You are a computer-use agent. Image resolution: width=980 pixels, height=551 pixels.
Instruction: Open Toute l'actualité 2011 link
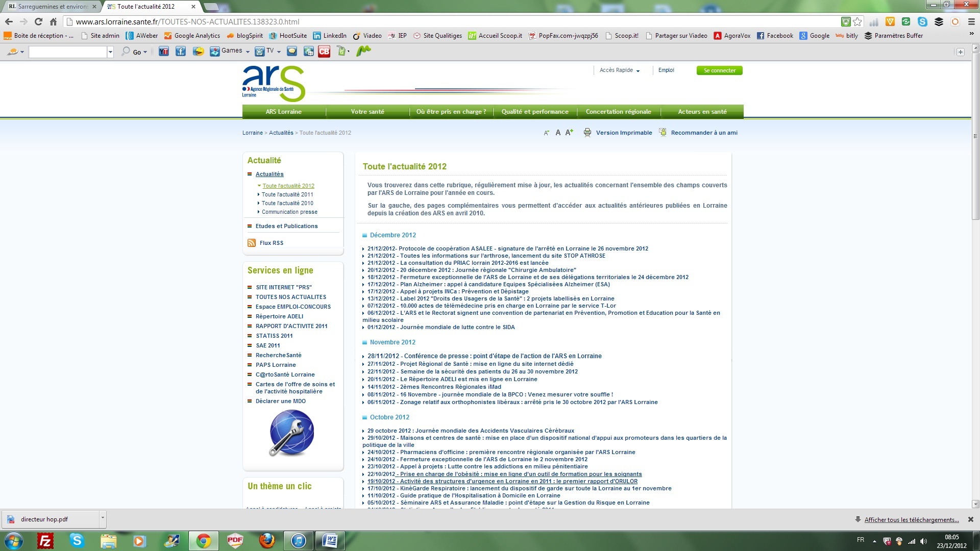coord(287,194)
